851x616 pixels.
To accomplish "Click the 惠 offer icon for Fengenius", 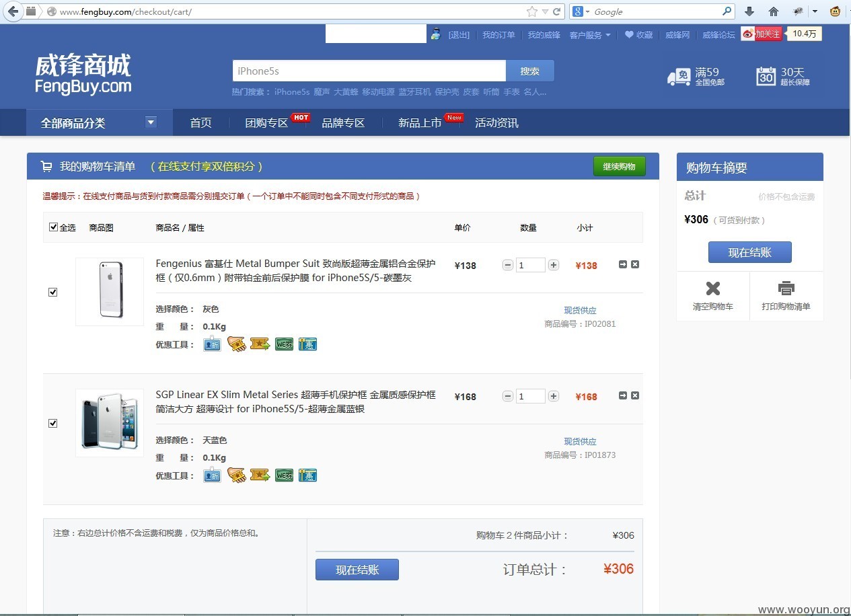I will [x=307, y=344].
